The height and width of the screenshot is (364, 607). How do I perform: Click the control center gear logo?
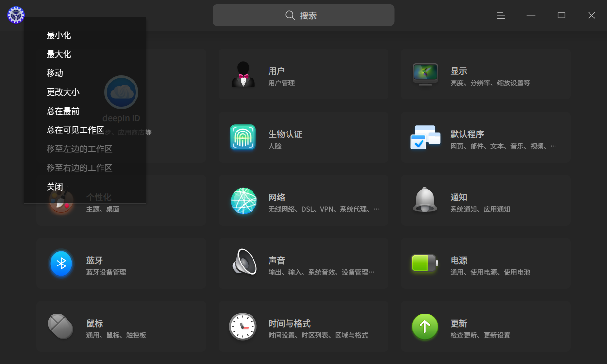[x=16, y=15]
